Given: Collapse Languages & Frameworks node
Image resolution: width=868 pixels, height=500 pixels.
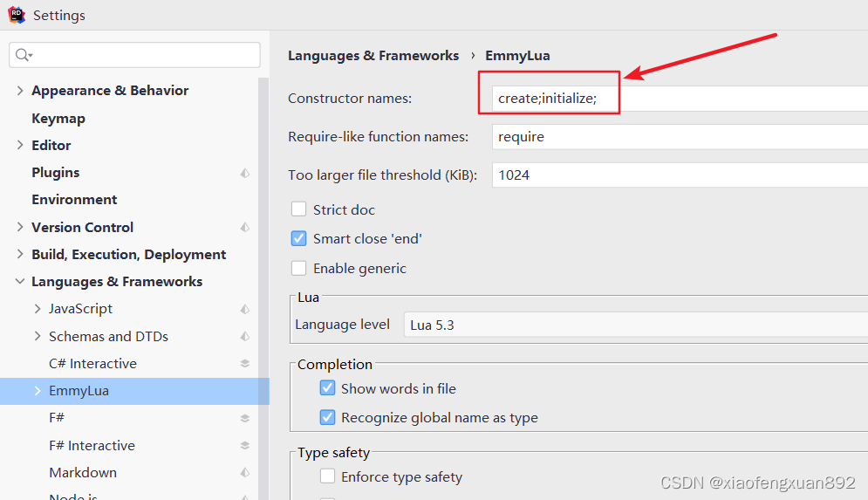Looking at the screenshot, I should (20, 281).
